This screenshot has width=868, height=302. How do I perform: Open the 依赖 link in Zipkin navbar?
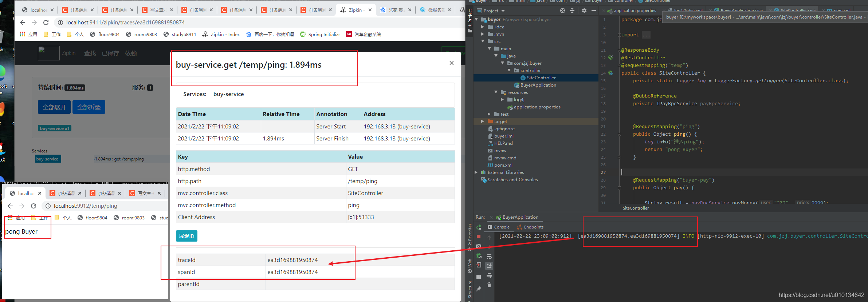click(131, 53)
